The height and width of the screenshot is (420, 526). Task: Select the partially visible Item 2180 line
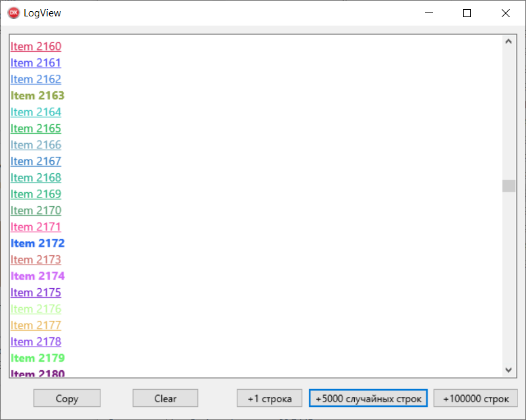pyautogui.click(x=37, y=373)
